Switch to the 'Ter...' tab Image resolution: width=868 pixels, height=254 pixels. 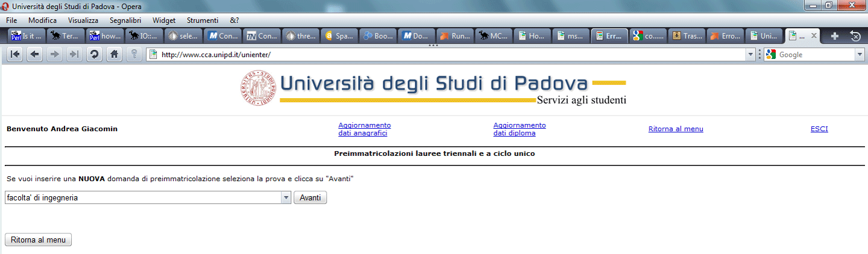click(x=65, y=36)
